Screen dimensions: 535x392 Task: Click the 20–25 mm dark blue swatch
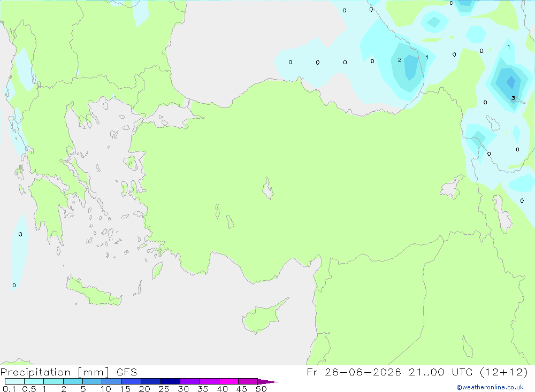pyautogui.click(x=151, y=381)
